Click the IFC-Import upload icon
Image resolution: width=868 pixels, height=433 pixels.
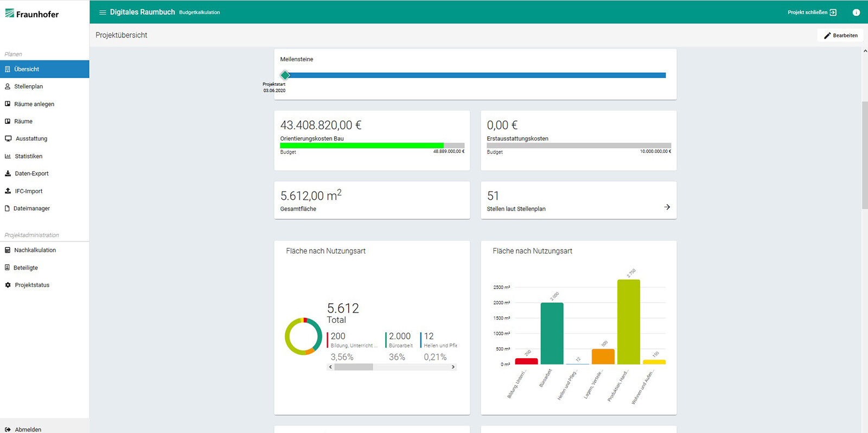tap(8, 191)
